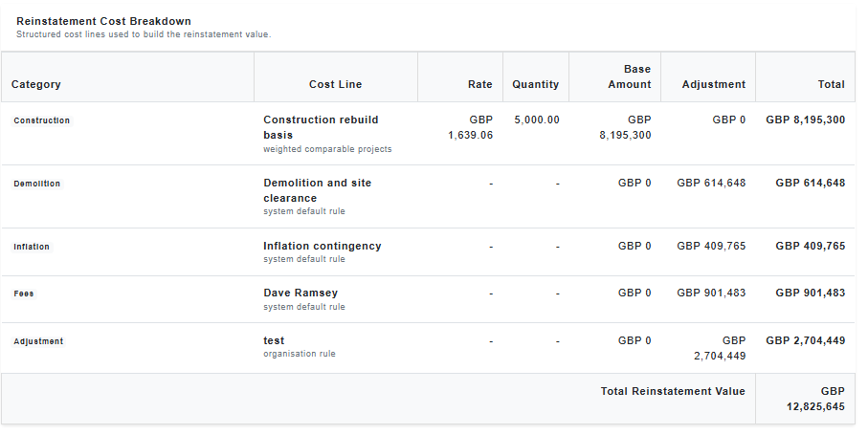Click Fees total GBP 901,483
This screenshot has height=435, width=868.
(x=811, y=293)
